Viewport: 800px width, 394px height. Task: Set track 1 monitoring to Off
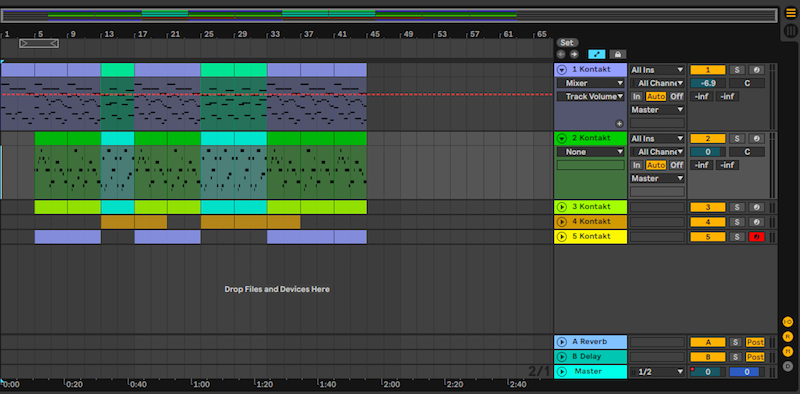pyautogui.click(x=677, y=96)
